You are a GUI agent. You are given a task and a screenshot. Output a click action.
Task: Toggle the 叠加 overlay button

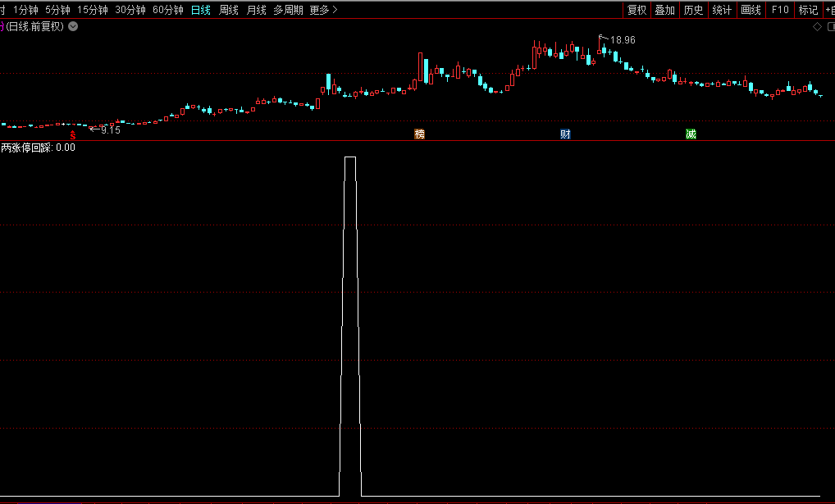click(x=664, y=10)
